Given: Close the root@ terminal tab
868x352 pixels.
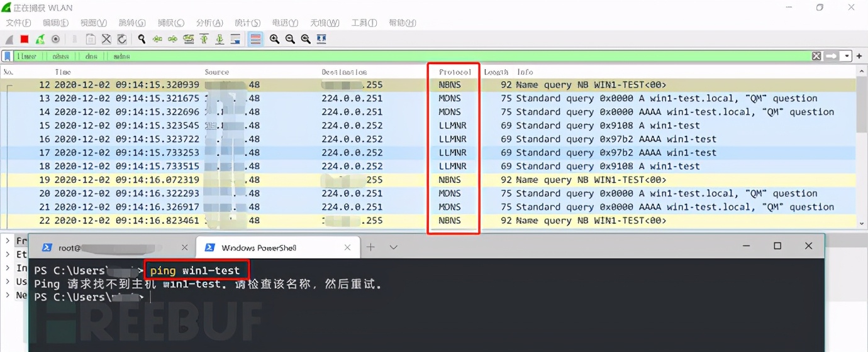Looking at the screenshot, I should coord(184,248).
